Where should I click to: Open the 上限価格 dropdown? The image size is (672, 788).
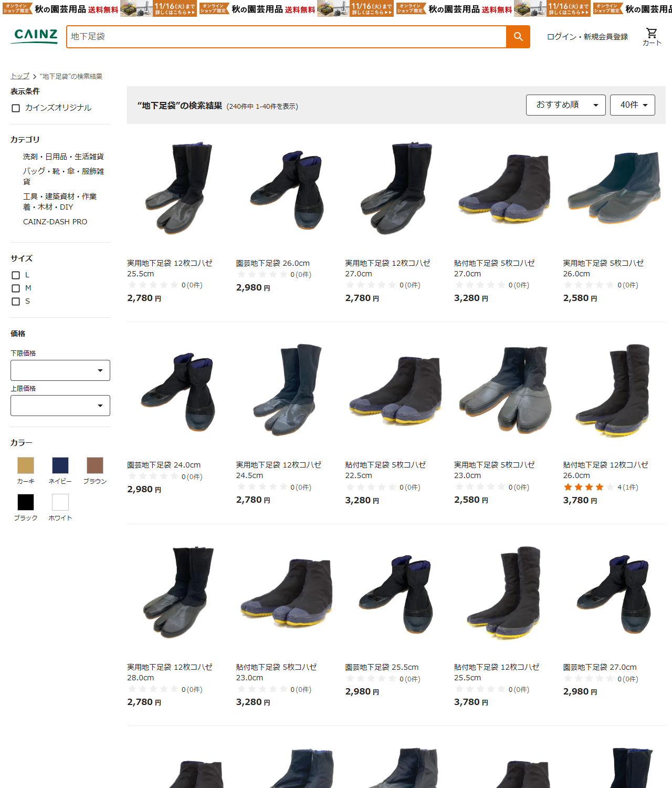pyautogui.click(x=60, y=406)
